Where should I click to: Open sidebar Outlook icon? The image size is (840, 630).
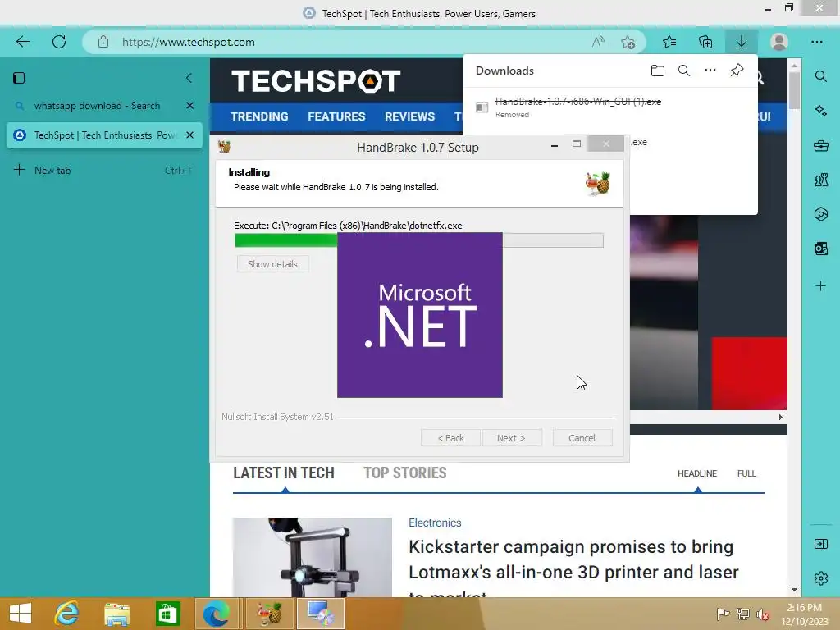[x=820, y=248]
